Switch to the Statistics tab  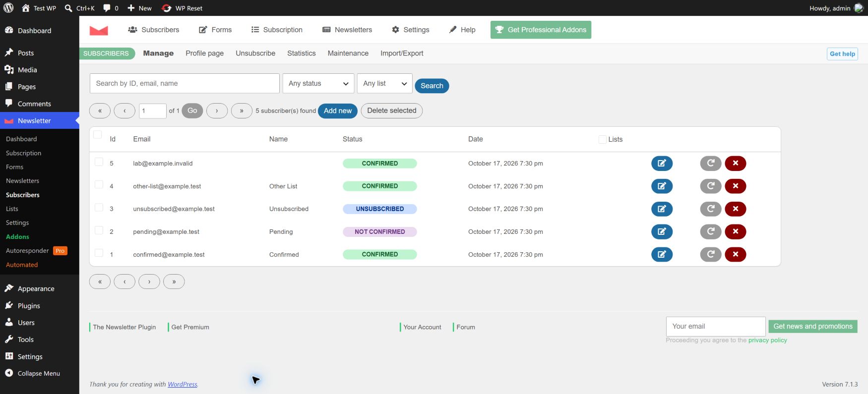point(302,53)
